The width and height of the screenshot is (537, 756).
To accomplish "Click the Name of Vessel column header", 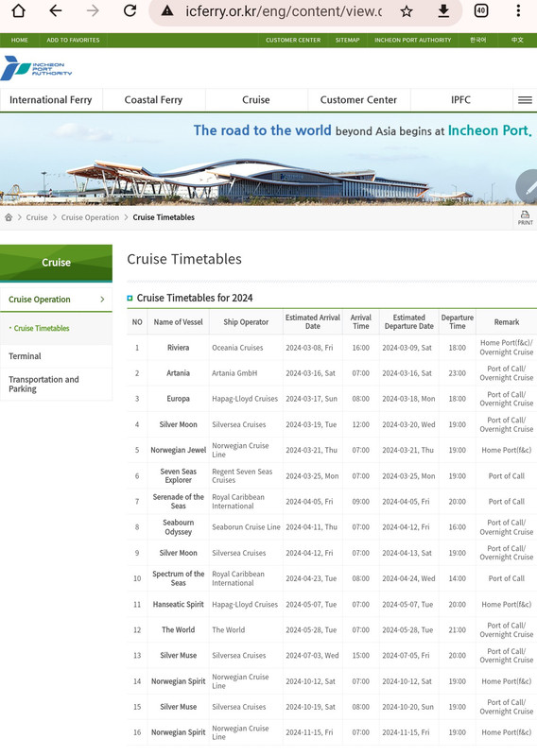I will 178,322.
